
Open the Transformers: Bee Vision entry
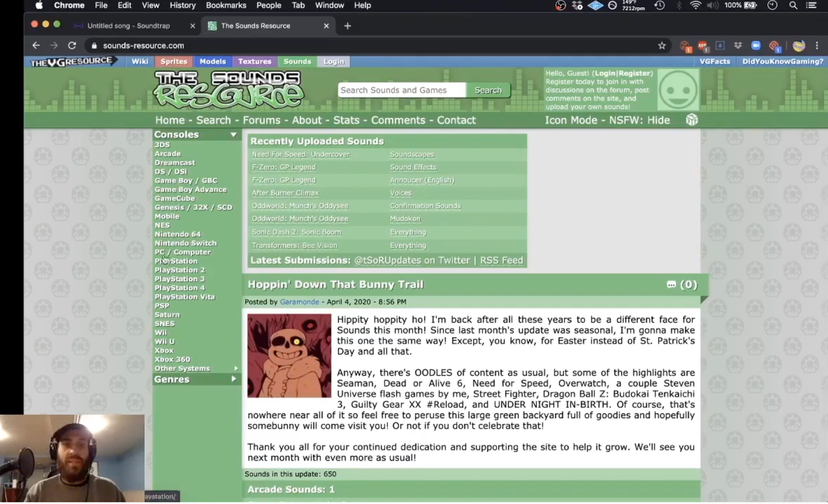point(294,245)
